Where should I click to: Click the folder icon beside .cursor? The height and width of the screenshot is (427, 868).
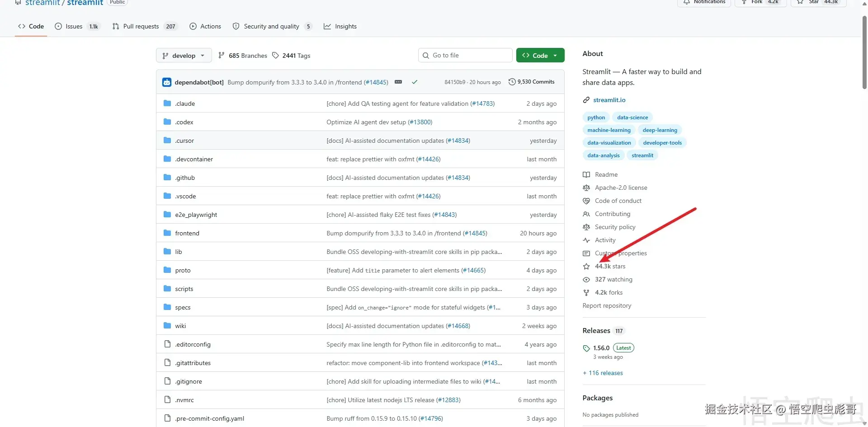(167, 141)
